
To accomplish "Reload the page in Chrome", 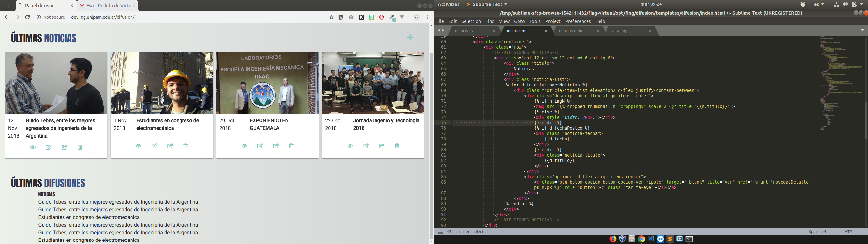I will point(28,17).
